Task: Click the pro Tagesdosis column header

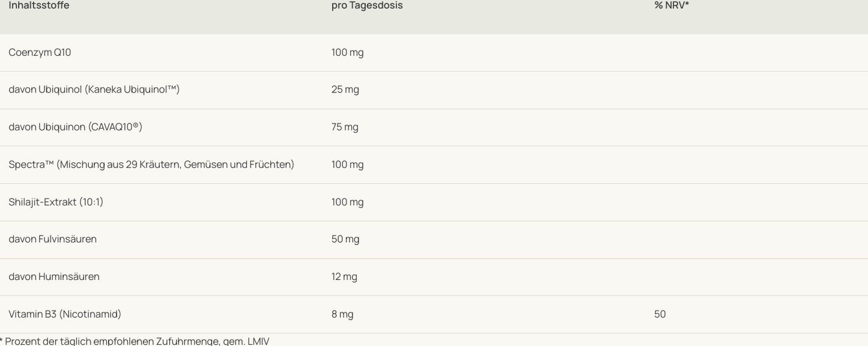Action: pyautogui.click(x=367, y=5)
